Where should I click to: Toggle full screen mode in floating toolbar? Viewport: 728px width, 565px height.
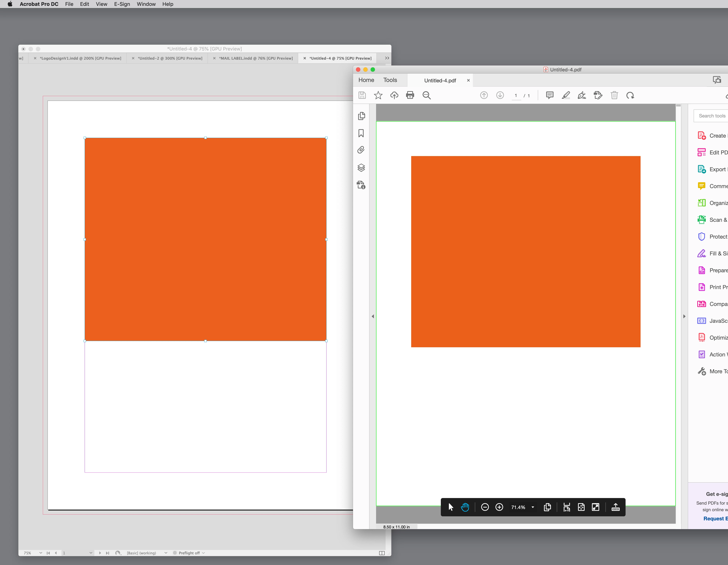tap(595, 507)
